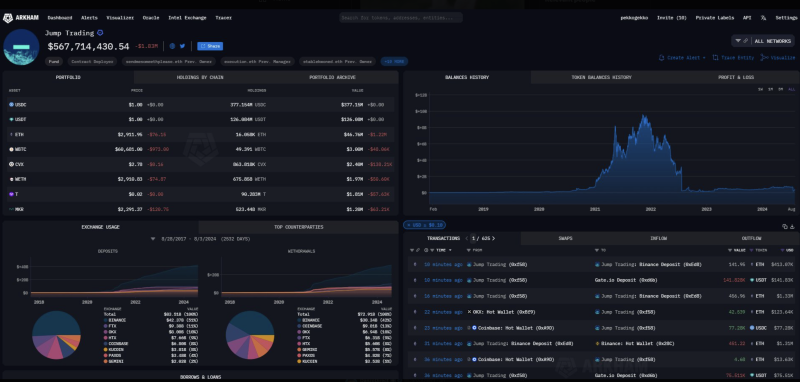Remove the USD ≥ $0.10 filter chip
This screenshot has height=382, width=800.
[409, 225]
